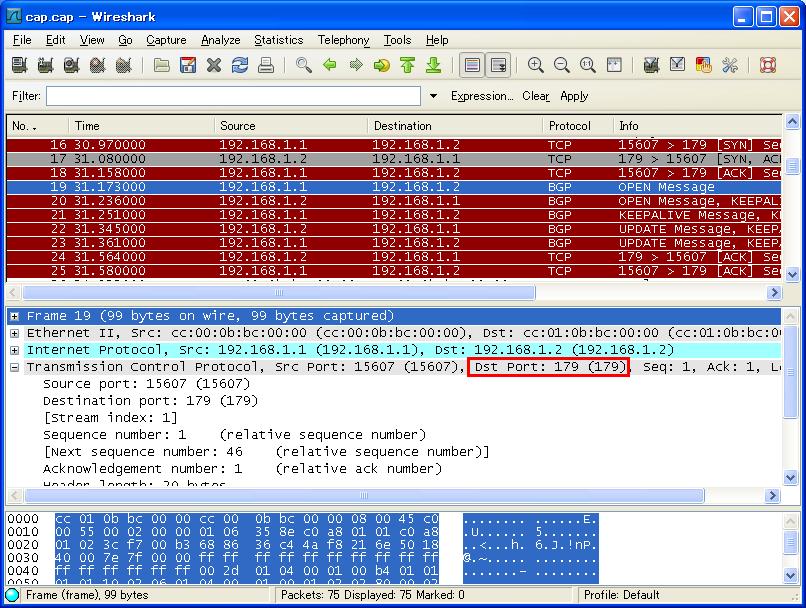Click packet details horizontal scrollbar thumb

pyautogui.click(x=364, y=495)
